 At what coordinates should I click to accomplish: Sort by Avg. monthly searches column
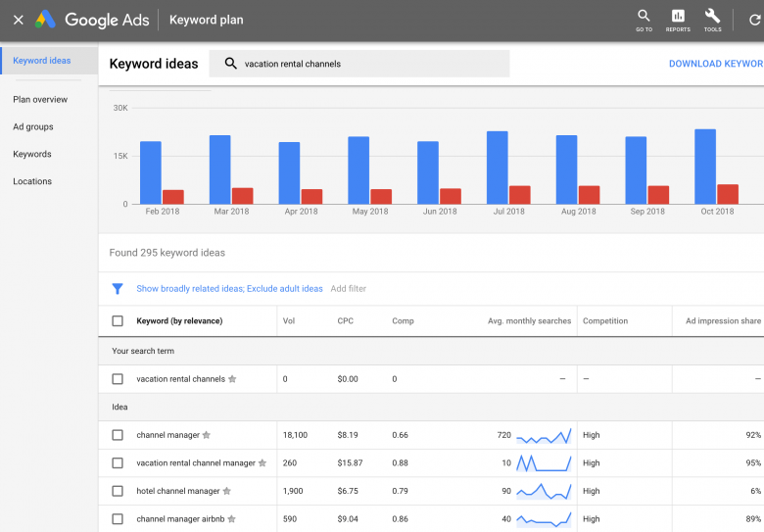coord(529,321)
